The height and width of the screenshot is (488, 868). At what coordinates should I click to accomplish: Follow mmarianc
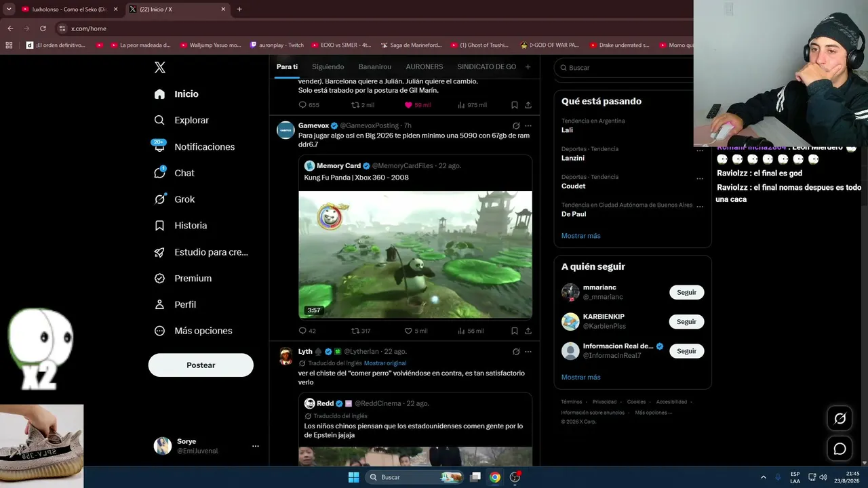point(686,292)
